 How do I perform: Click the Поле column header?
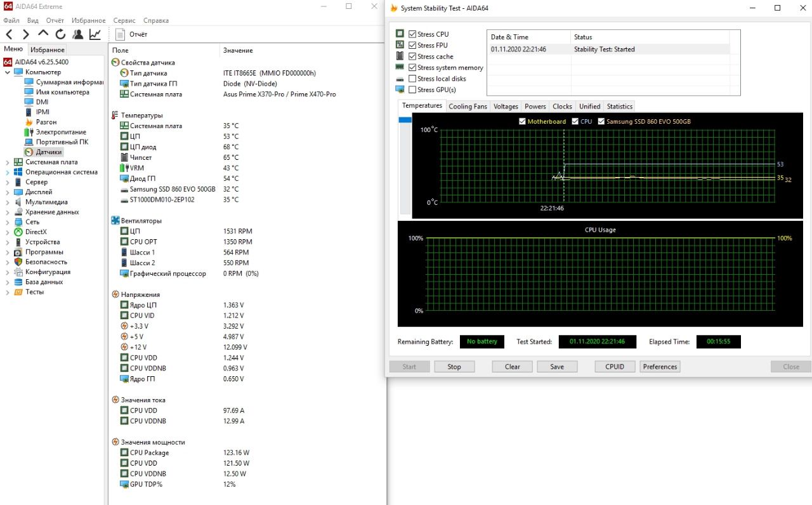[164, 50]
